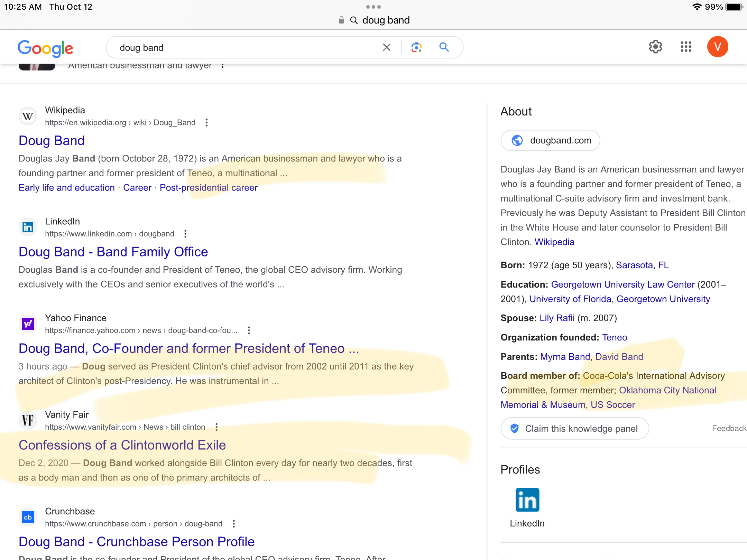Open 'Doug Band - Band Family Office' result
This screenshot has height=560, width=747.
pos(113,252)
